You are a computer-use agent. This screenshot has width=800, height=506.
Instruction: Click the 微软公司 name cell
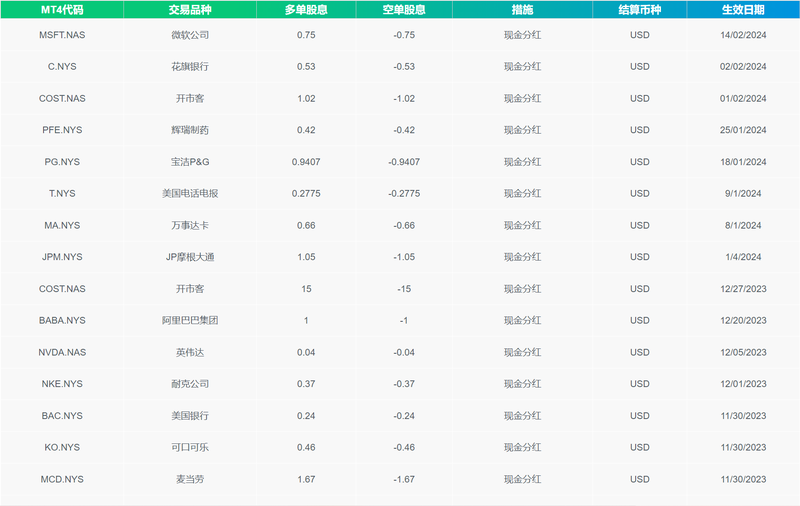(x=190, y=35)
